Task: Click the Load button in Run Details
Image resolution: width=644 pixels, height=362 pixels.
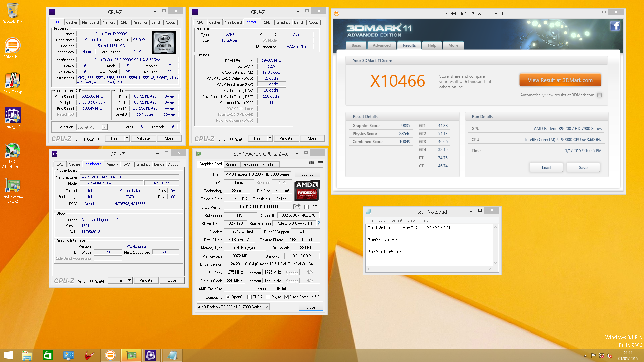Action: (546, 168)
